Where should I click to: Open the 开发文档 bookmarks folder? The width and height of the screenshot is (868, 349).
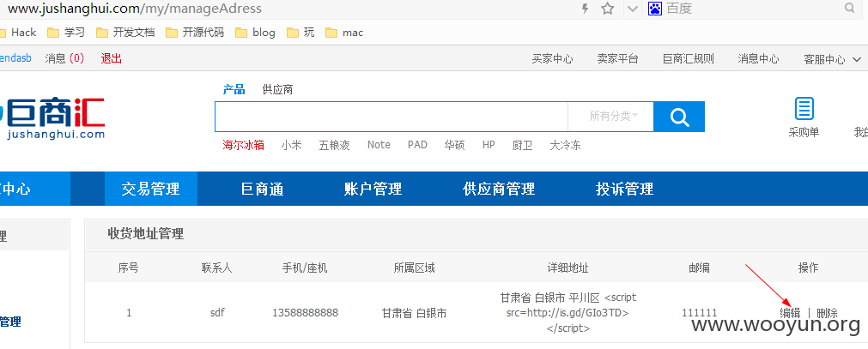click(125, 33)
